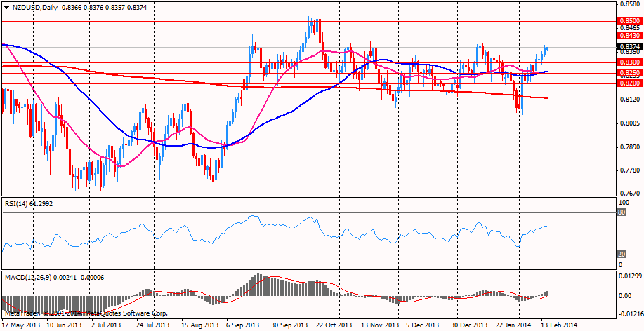Click the 0.8300 red price label
The image size is (644, 331).
628,62
